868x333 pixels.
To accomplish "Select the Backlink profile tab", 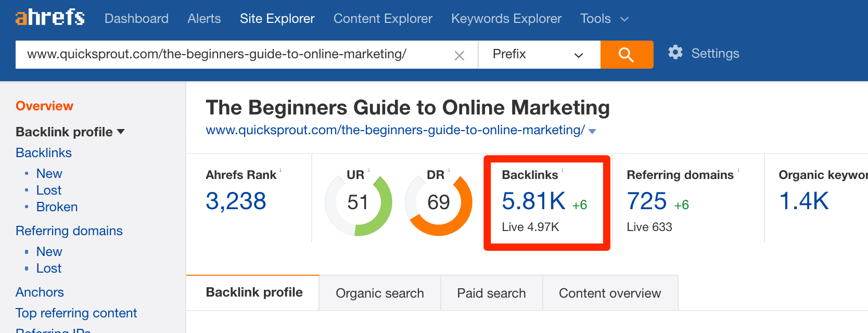I will click(253, 292).
